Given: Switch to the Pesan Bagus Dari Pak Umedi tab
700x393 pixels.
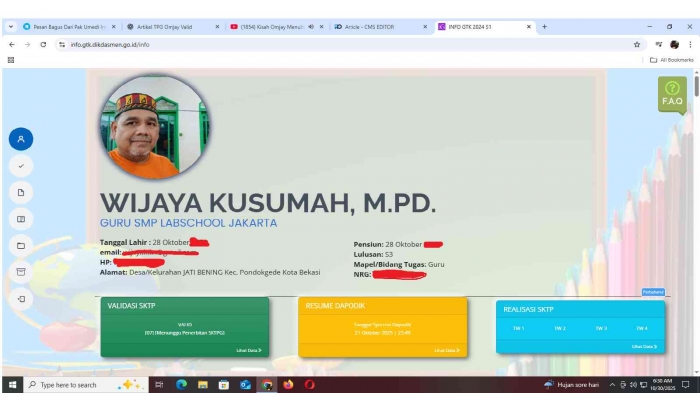Looking at the screenshot, I should click(x=69, y=27).
